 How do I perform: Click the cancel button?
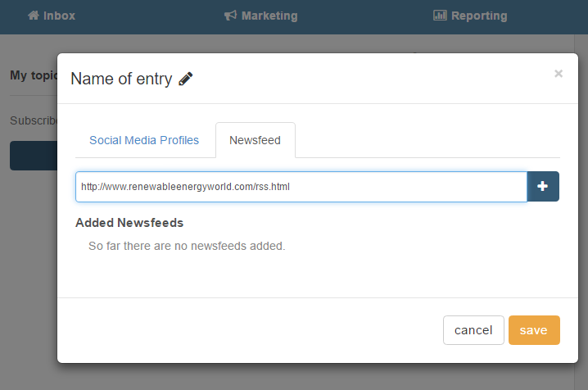pyautogui.click(x=473, y=330)
